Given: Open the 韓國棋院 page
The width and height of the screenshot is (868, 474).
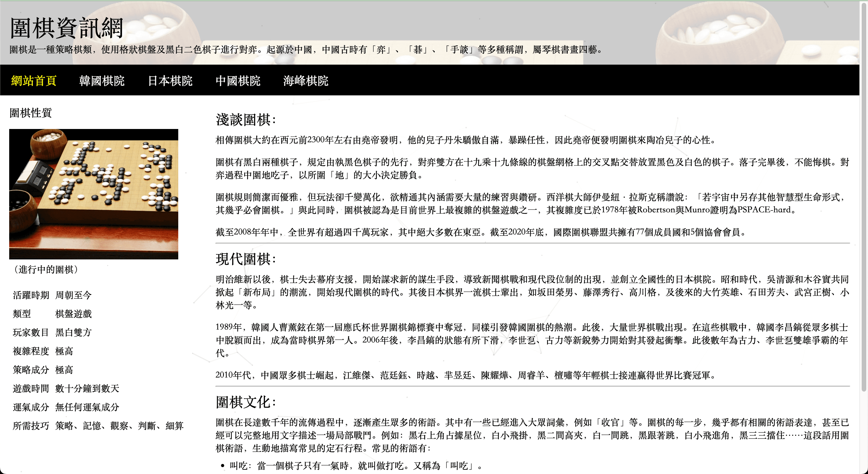Looking at the screenshot, I should (x=103, y=81).
